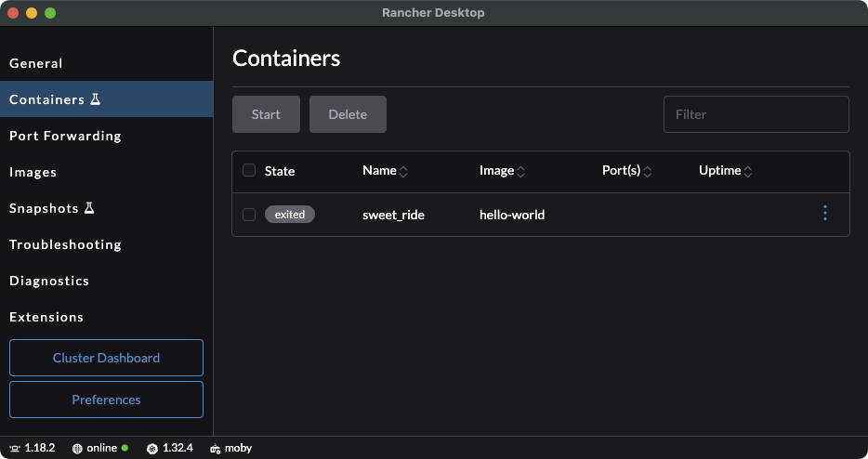Viewport: 868px width, 459px height.
Task: Click inside the Filter input field
Action: 756,114
